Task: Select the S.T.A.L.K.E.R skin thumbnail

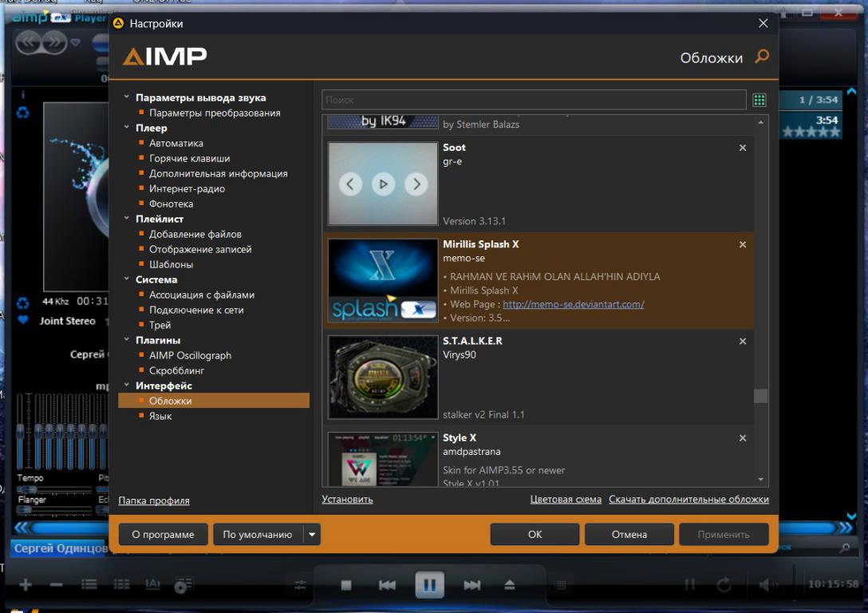Action: click(383, 378)
